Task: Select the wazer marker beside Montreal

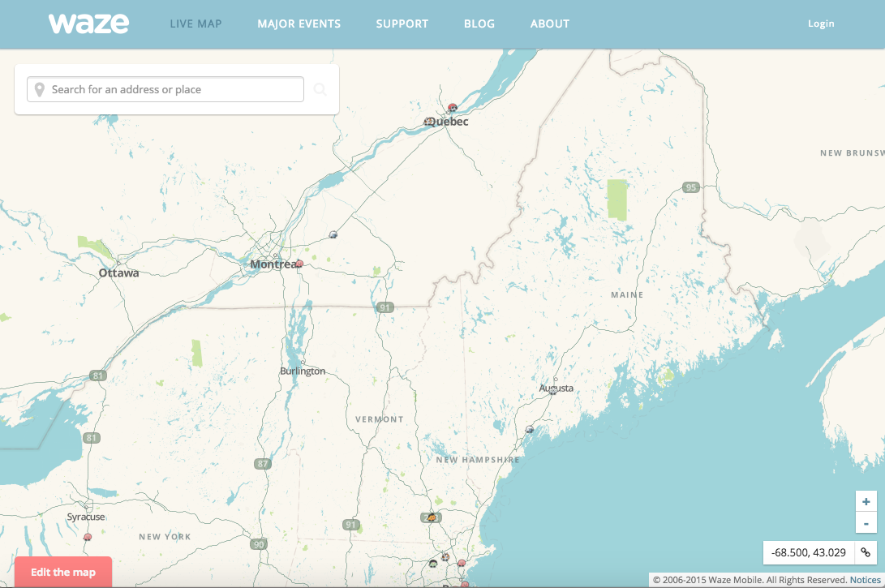Action: coord(298,264)
